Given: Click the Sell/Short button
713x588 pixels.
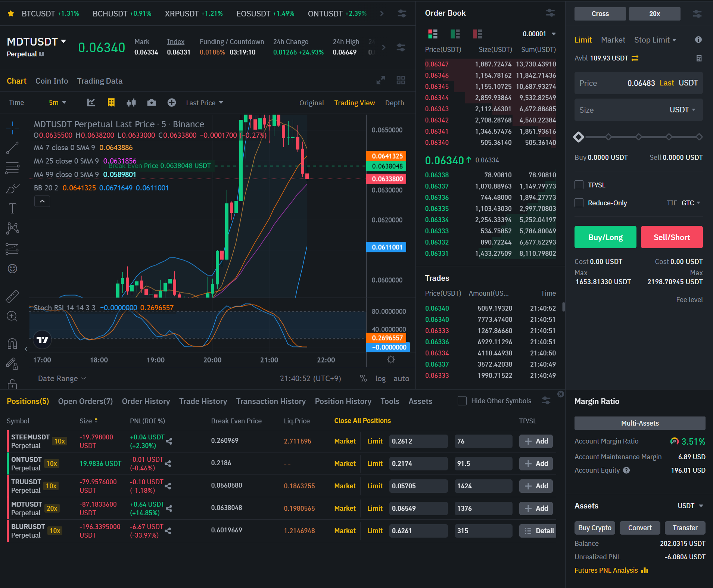Looking at the screenshot, I should tap(672, 237).
